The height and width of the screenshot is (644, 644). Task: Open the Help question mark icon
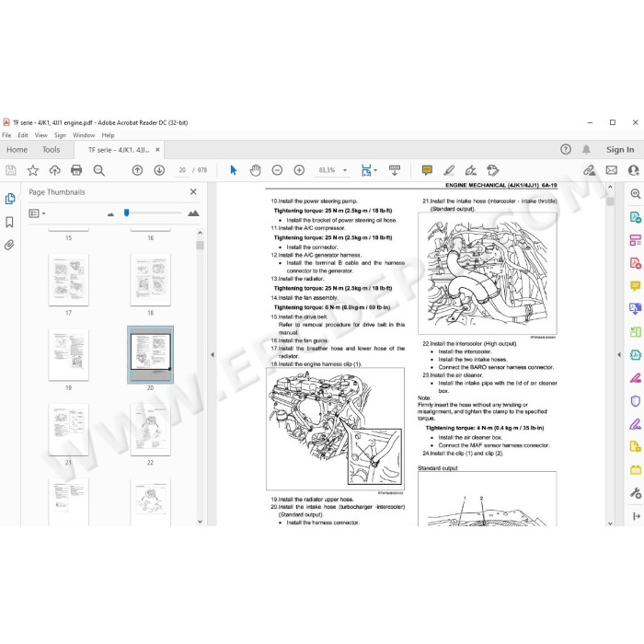tap(566, 149)
